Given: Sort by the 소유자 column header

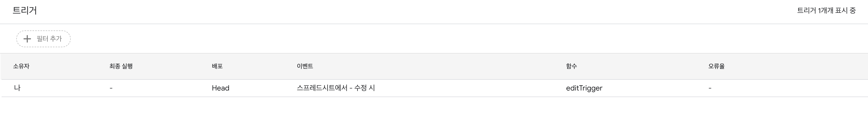Looking at the screenshot, I should click(x=21, y=66).
